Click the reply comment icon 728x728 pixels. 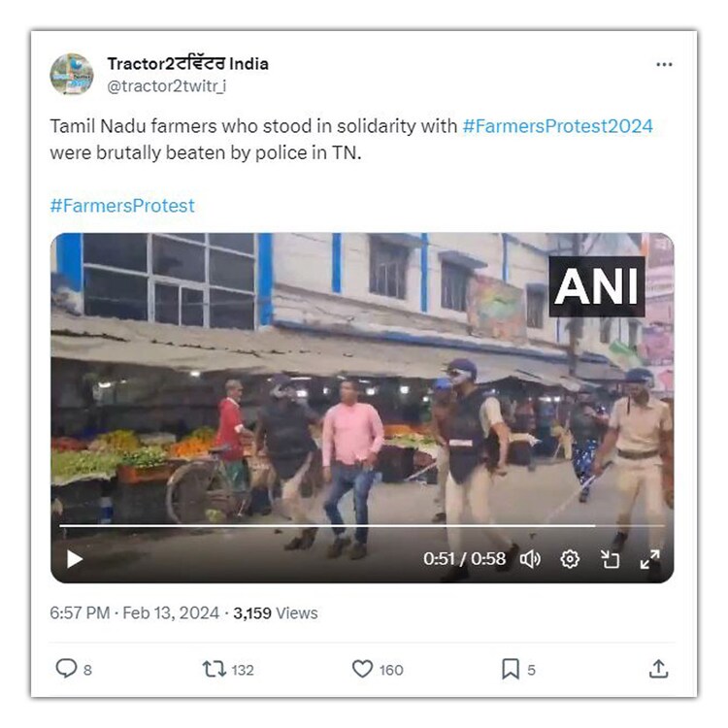pos(66,669)
